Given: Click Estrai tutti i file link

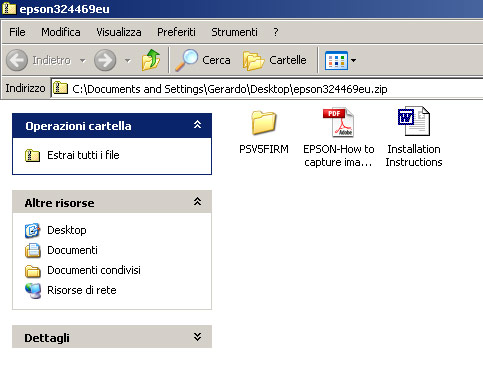Looking at the screenshot, I should click(x=83, y=155).
